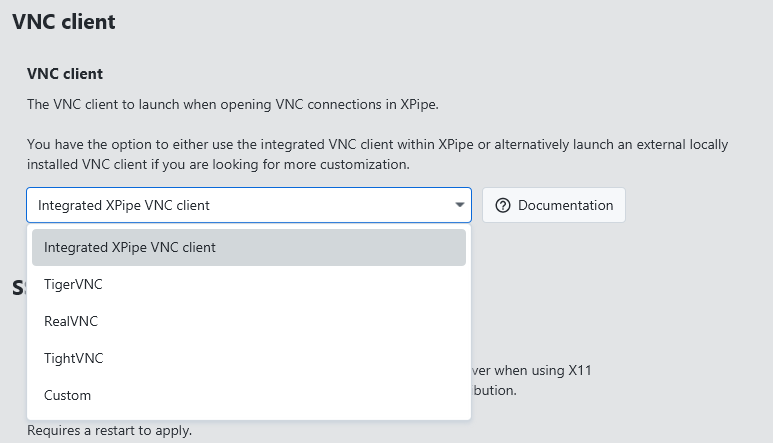This screenshot has height=443, width=773.
Task: Click the bold VNC client subsection title
Action: coord(65,74)
